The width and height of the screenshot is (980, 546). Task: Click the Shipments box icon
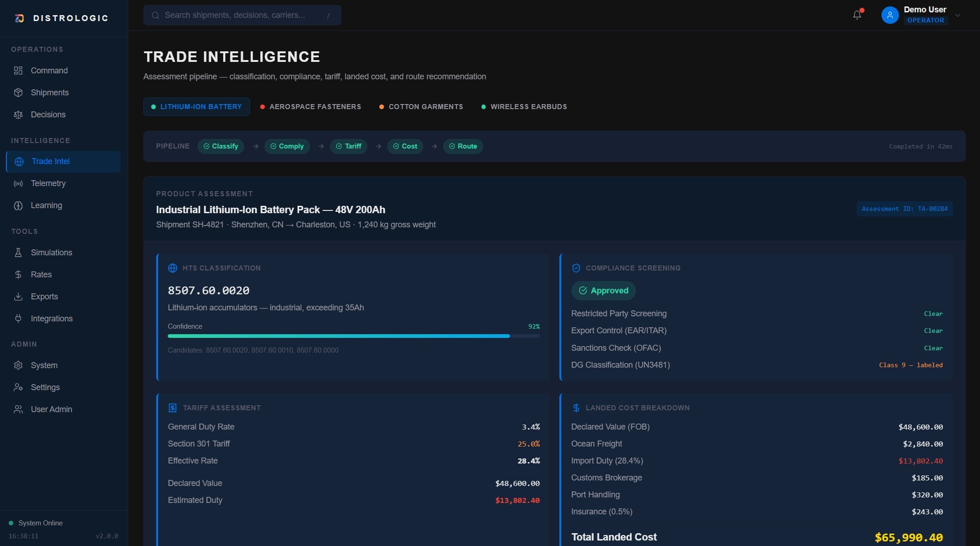point(18,93)
